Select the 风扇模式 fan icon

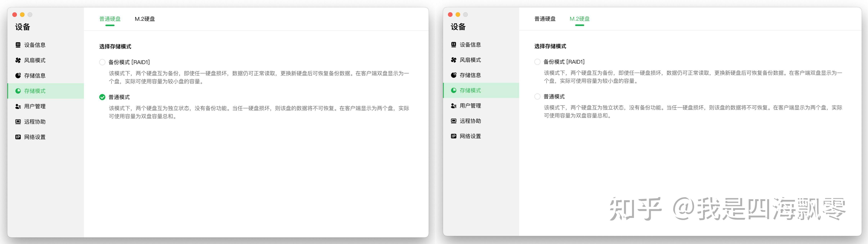18,60
